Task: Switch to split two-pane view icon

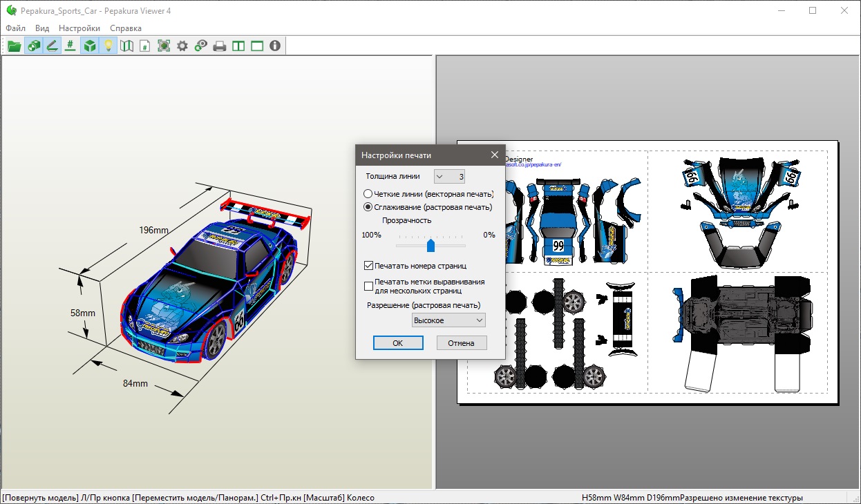Action: coord(238,46)
